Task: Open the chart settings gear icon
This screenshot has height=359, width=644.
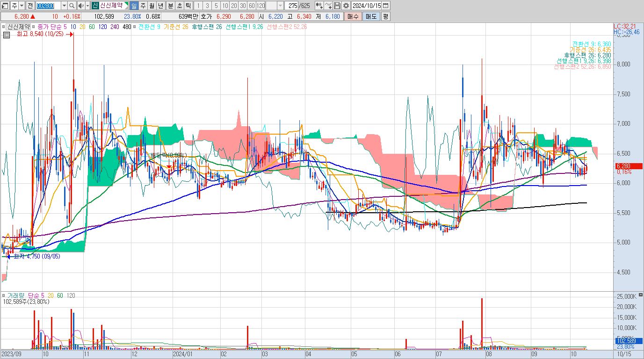Action: coord(346,6)
